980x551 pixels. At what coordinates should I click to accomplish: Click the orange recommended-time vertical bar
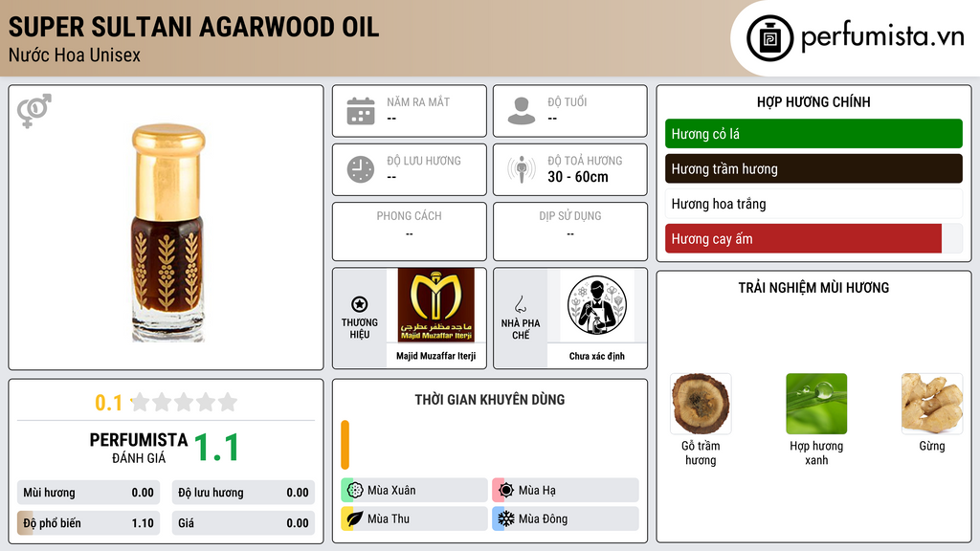point(345,445)
